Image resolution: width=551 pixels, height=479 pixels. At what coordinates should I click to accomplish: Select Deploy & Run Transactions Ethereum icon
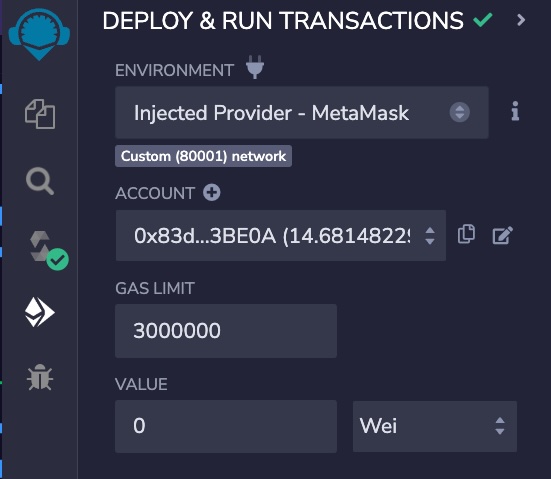(x=40, y=312)
